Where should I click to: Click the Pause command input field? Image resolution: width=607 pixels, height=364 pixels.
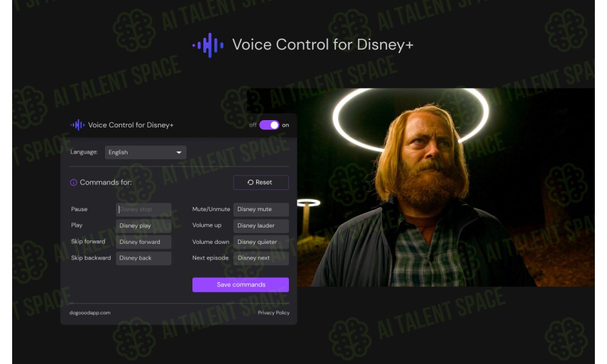(144, 209)
